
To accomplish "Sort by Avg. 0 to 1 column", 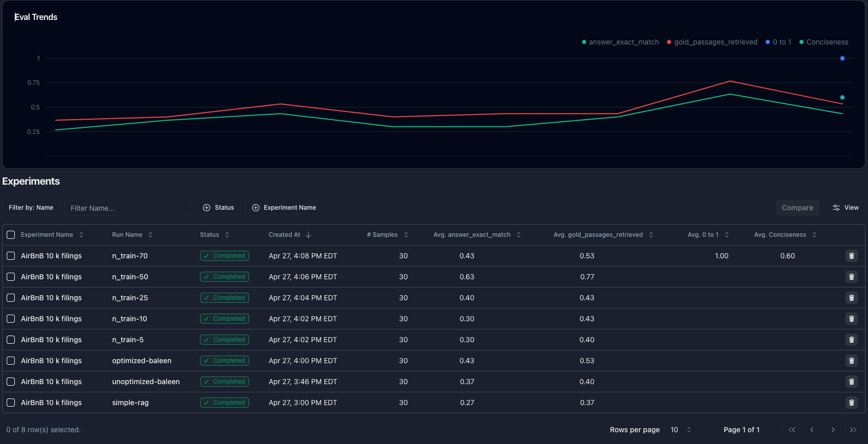I will [708, 235].
